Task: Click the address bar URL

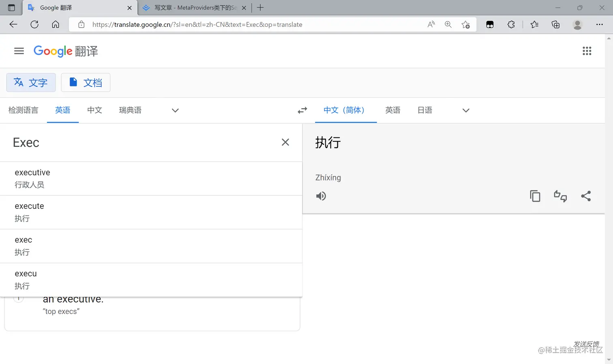Action: [197, 25]
